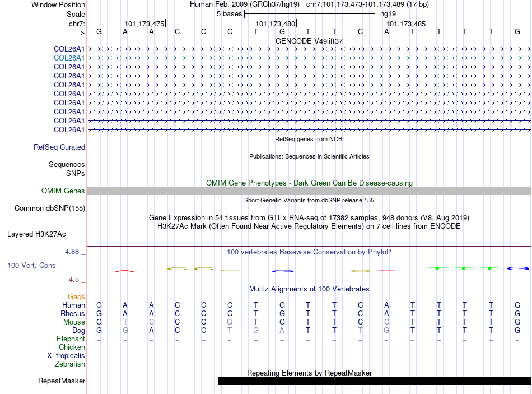Image resolution: width=532 pixels, height=394 pixels.
Task: Open the "H3K27Ac Mark" ENCODE track title
Action: click(309, 226)
